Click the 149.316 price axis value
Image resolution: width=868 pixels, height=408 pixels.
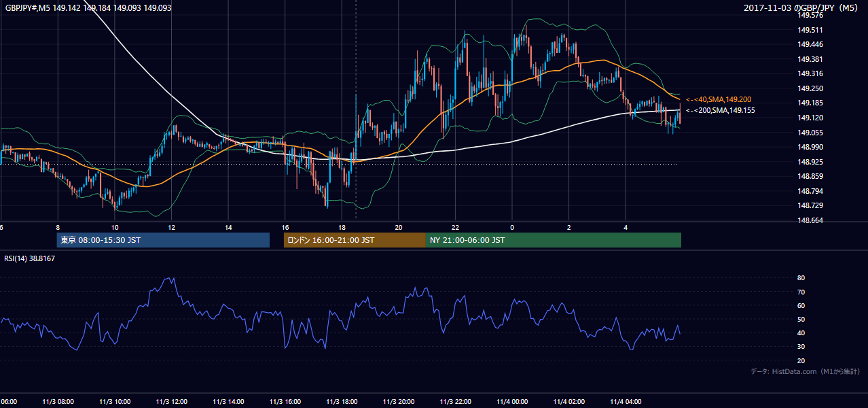(811, 73)
